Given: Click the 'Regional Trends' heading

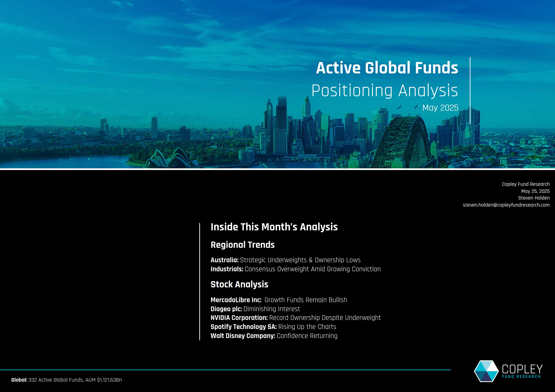Looking at the screenshot, I should click(x=242, y=245).
